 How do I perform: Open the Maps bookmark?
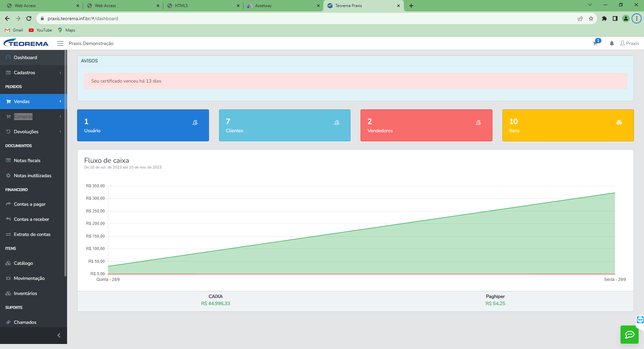66,30
